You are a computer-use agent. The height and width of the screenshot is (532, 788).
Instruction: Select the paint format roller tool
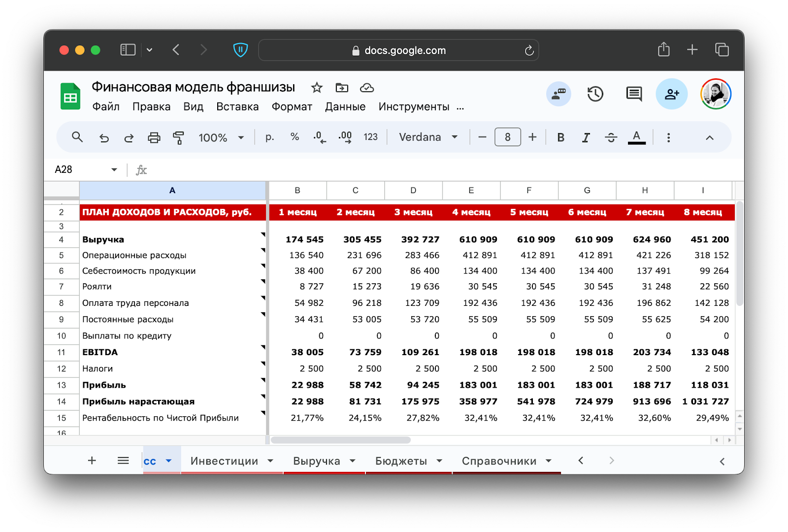coord(178,137)
